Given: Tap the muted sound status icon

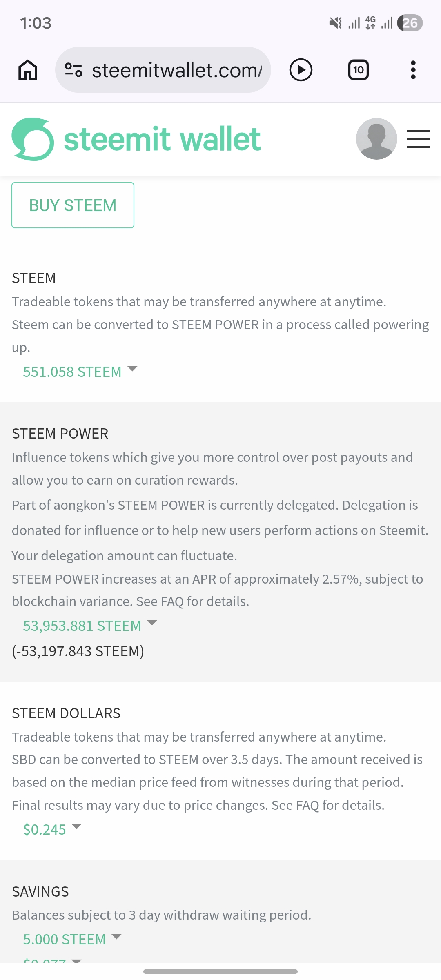Looking at the screenshot, I should tap(335, 23).
